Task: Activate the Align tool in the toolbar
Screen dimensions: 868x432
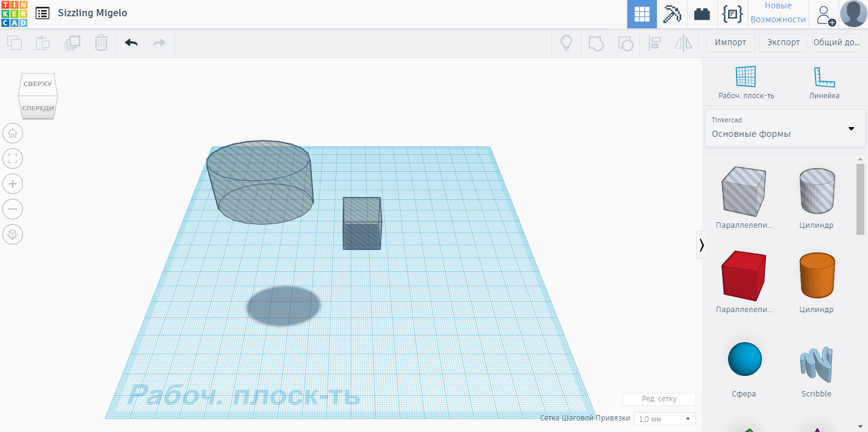Action: [x=654, y=43]
